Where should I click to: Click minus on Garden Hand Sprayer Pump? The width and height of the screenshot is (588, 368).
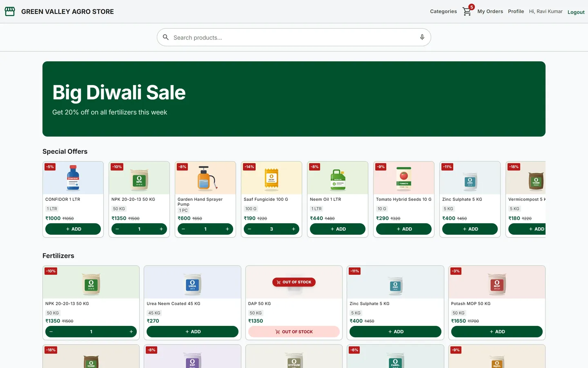coord(183,229)
